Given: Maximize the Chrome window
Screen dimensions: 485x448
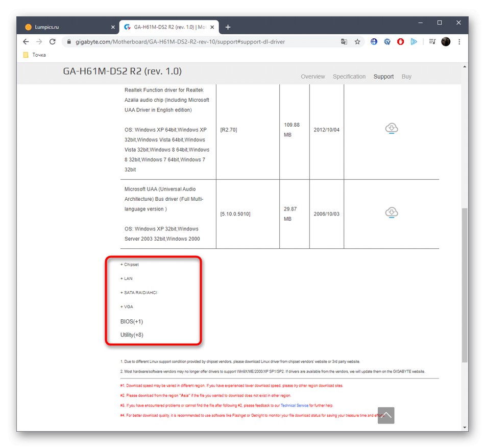Looking at the screenshot, I should pos(439,22).
